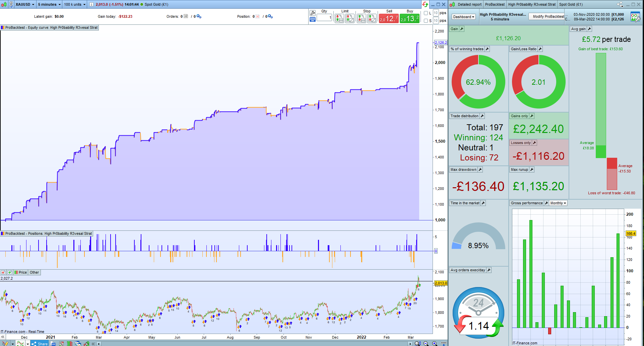The height and width of the screenshot is (346, 644).
Task: Switch to High Pr0bability R3vesal Strat tab
Action: point(532,4)
